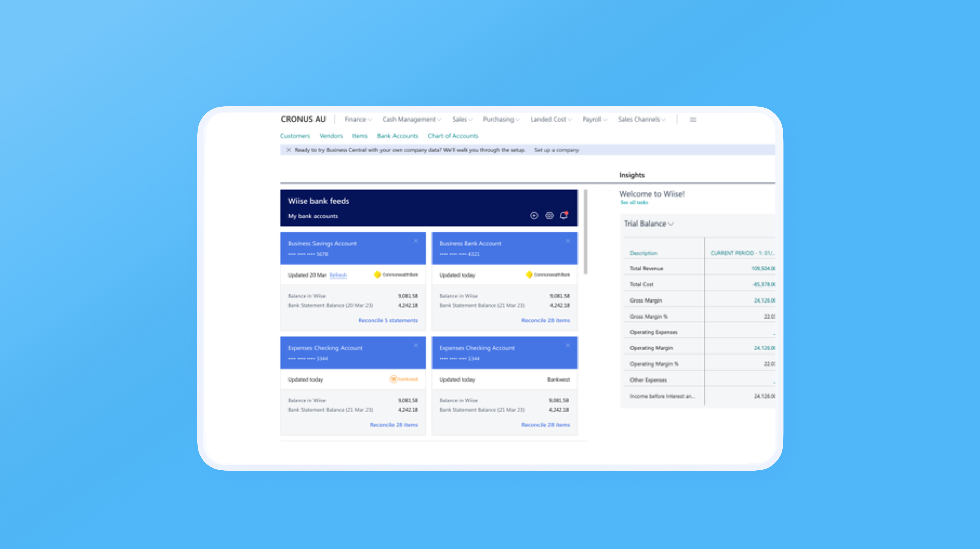
Task: Open the Chart of Accounts link
Action: coord(453,136)
